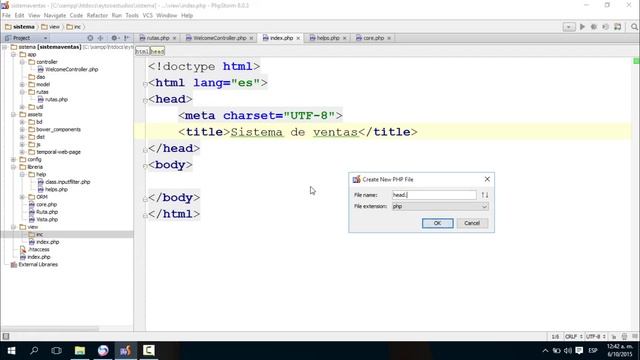Screen dimensions: 640x360
Task: Expand the config folder
Action: (x=13, y=160)
